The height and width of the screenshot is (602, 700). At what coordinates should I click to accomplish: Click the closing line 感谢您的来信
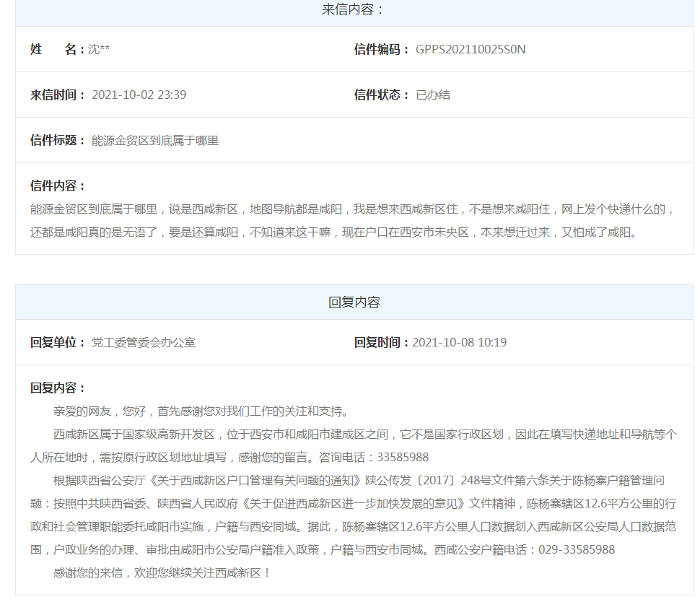[x=162, y=572]
